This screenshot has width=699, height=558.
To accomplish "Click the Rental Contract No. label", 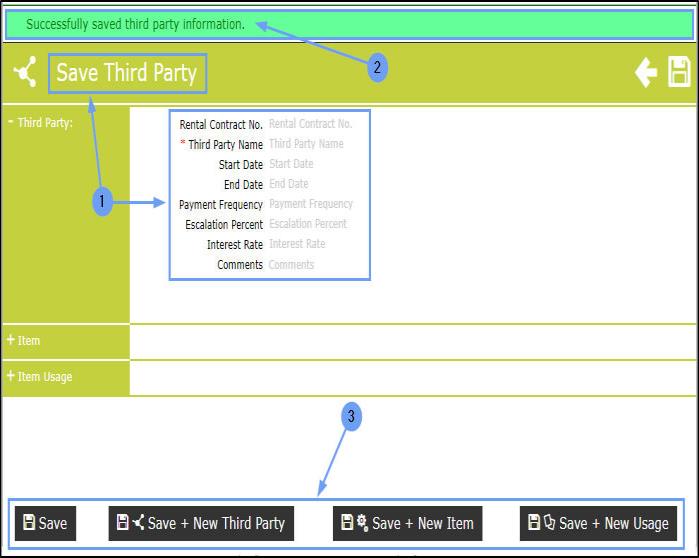I will tap(221, 124).
